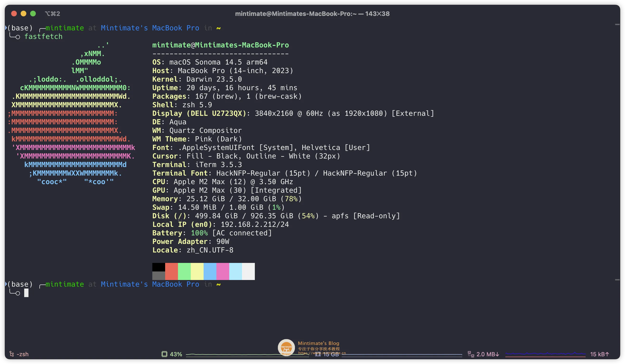
Task: Click the CPU Apple M2 Max (12) line
Action: (x=223, y=182)
